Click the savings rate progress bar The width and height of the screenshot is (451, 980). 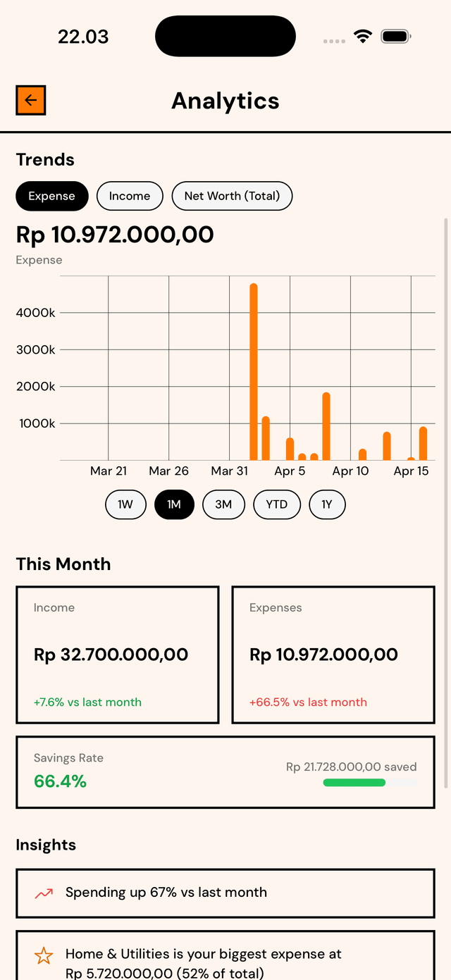click(x=369, y=782)
